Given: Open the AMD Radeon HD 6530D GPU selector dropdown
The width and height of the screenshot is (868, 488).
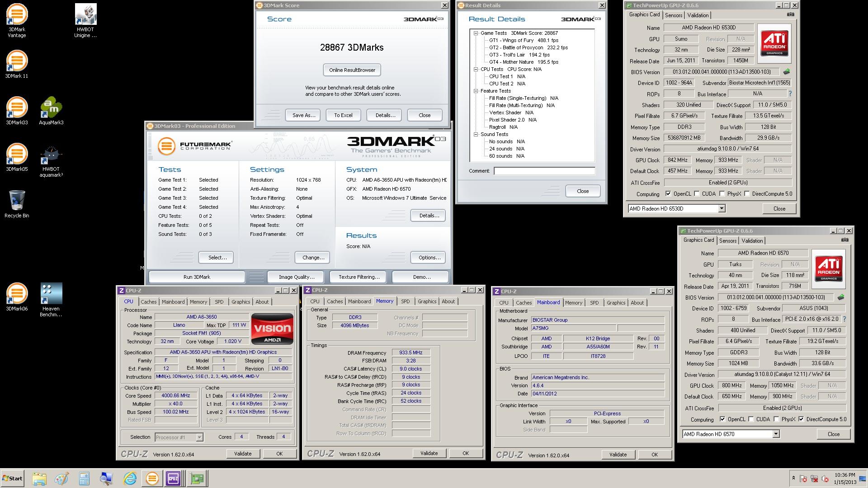Looking at the screenshot, I should point(677,208).
